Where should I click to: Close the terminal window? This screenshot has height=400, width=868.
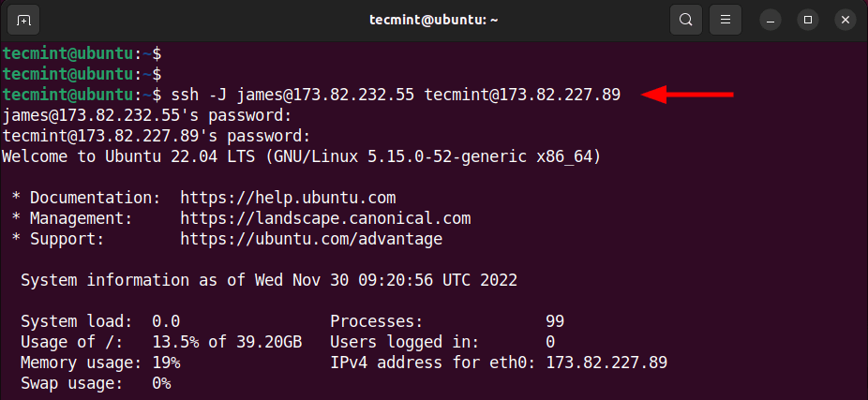click(x=846, y=21)
